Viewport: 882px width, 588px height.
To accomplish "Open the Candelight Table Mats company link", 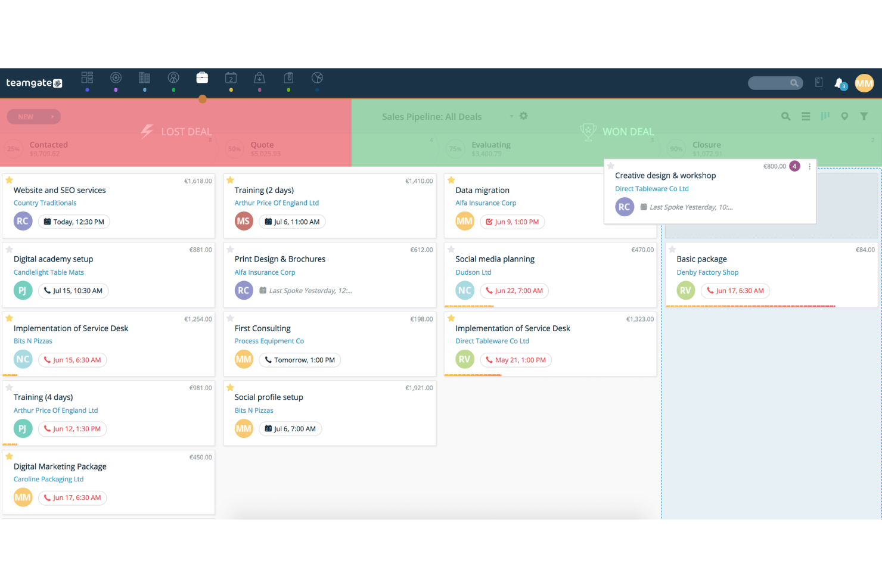I will coord(49,272).
